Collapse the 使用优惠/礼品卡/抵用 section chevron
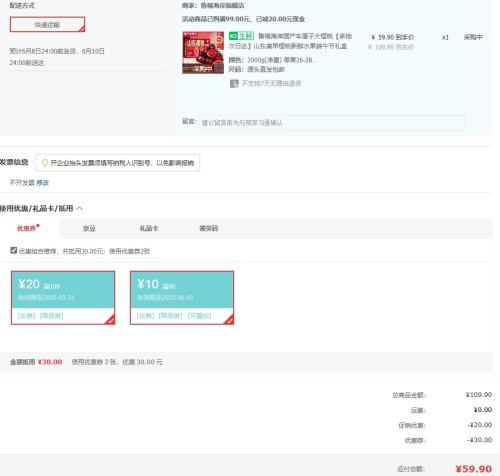Screen dimensions: 500x476 click(x=79, y=209)
